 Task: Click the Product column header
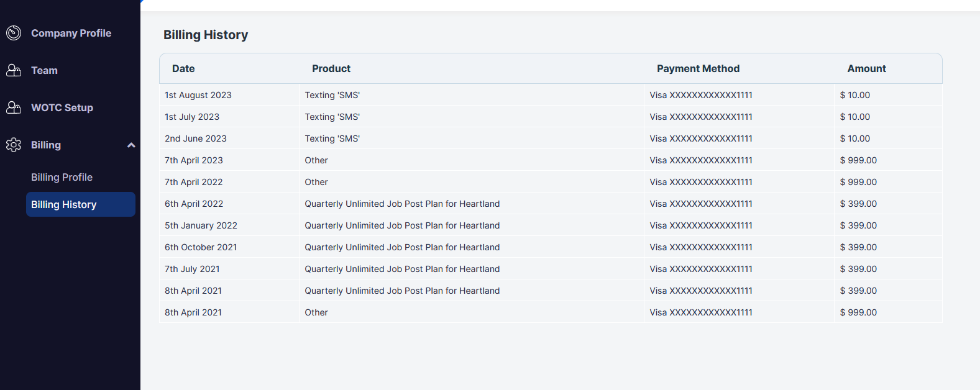331,68
